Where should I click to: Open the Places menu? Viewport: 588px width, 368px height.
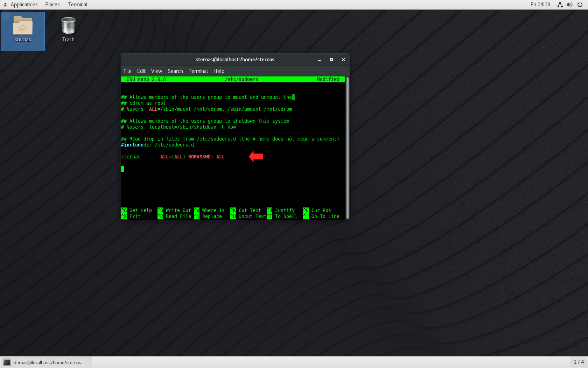52,5
